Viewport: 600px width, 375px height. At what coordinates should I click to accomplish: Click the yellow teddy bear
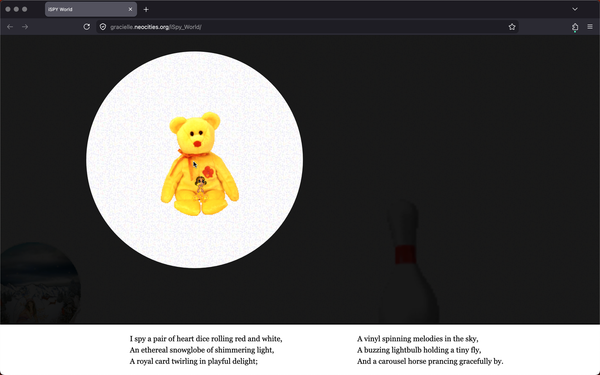199,164
